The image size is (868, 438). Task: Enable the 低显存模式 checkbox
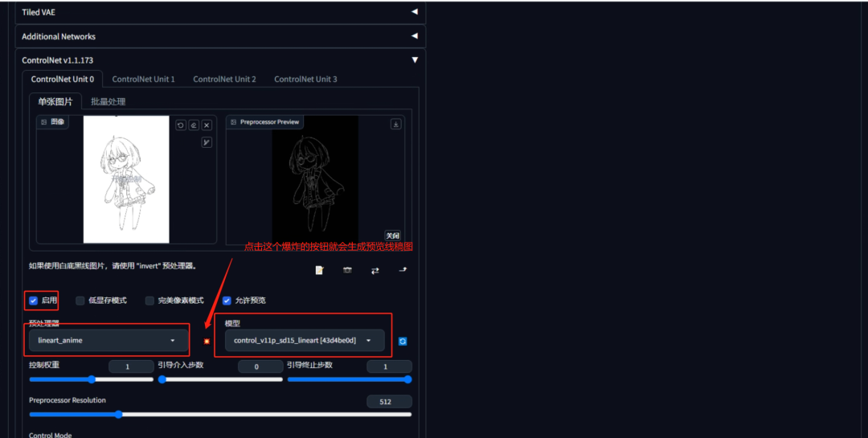(80, 301)
